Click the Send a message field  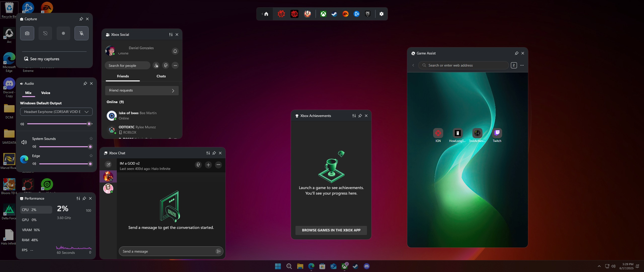167,251
